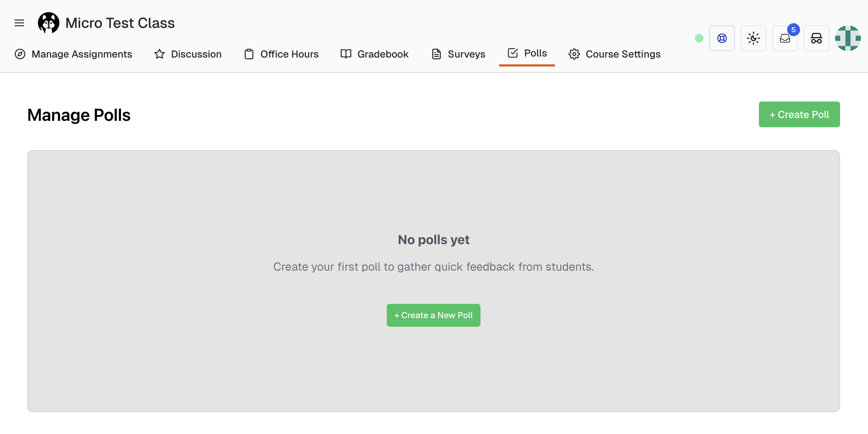
Task: Open the help lifebuoy icon
Action: pyautogui.click(x=722, y=38)
